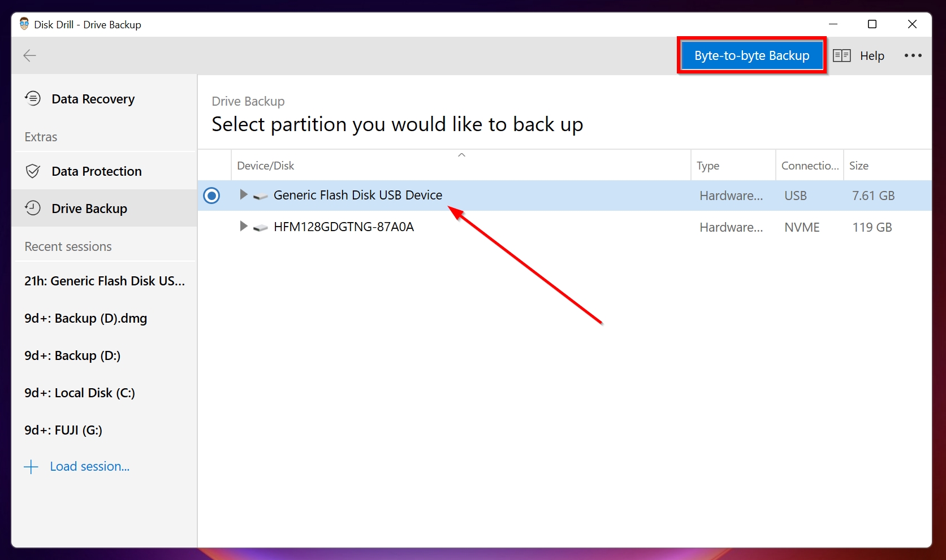Viewport: 946px width, 560px height.
Task: Sort by Connection column header
Action: pos(810,166)
